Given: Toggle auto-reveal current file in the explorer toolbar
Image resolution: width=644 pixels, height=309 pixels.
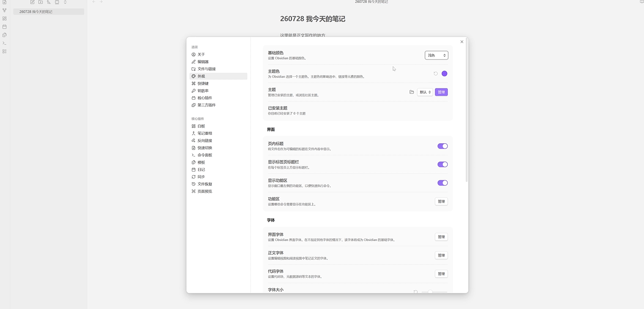Looking at the screenshot, I should (57, 2).
